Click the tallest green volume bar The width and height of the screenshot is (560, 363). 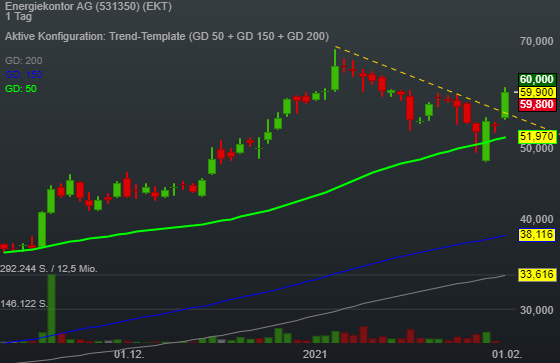(x=51, y=309)
